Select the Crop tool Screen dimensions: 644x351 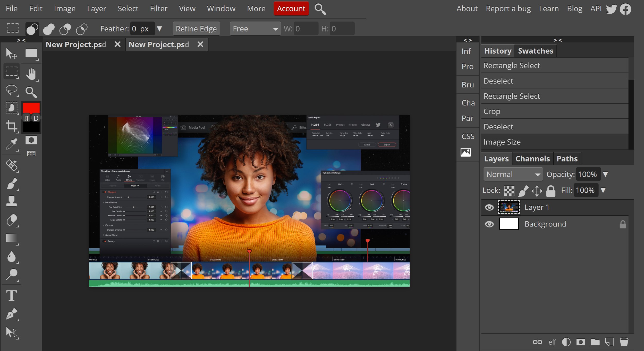pos(12,126)
